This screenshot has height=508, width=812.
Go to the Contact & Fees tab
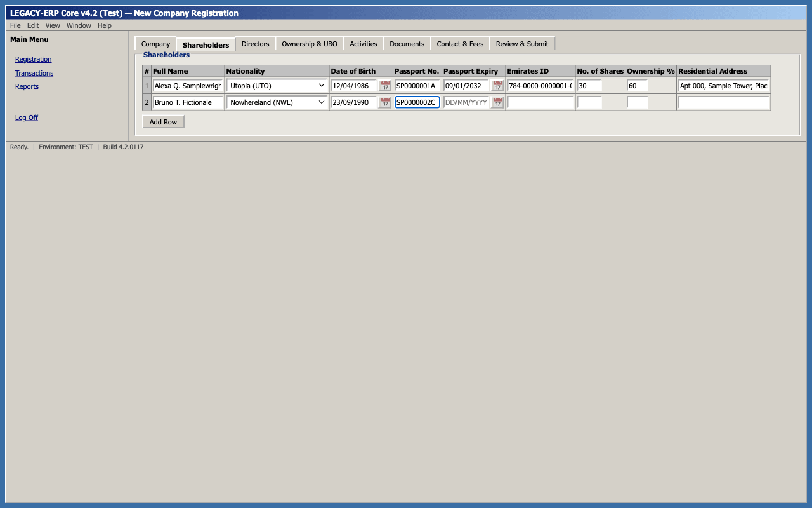pos(460,44)
